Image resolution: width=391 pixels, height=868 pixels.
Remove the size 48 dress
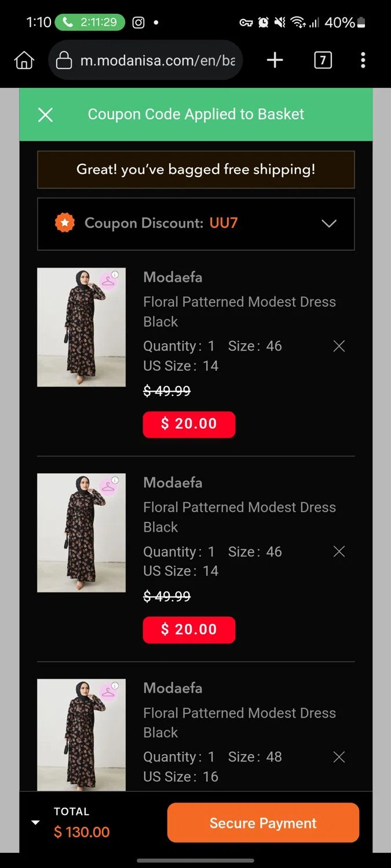click(339, 757)
